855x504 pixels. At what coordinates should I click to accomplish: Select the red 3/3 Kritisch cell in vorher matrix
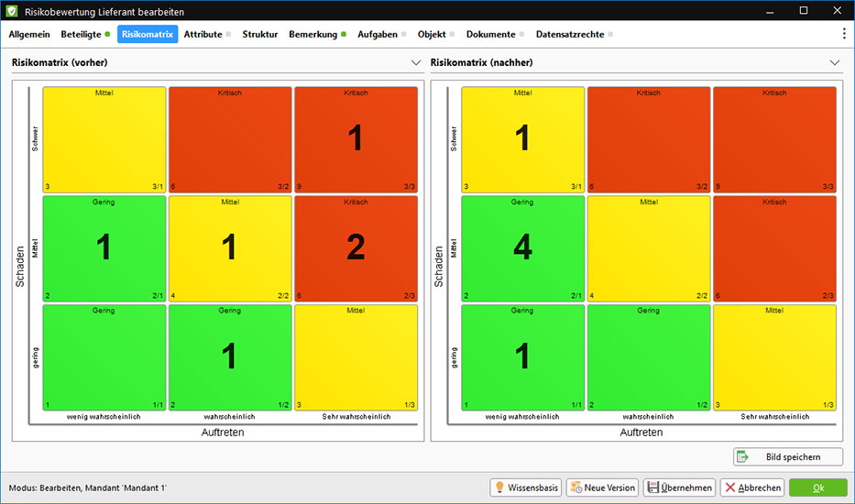[x=356, y=139]
